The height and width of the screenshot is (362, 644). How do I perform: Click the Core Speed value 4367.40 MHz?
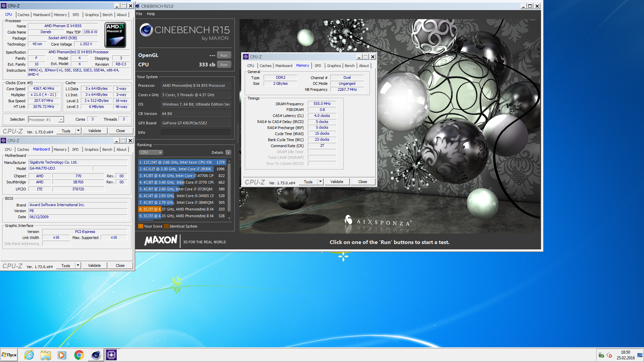pyautogui.click(x=44, y=89)
